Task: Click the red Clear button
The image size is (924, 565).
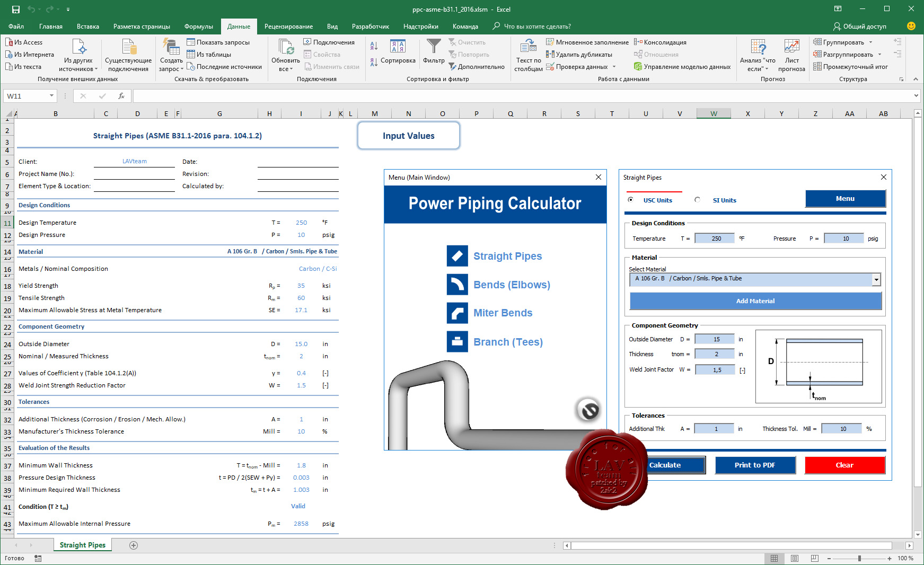Action: coord(844,465)
